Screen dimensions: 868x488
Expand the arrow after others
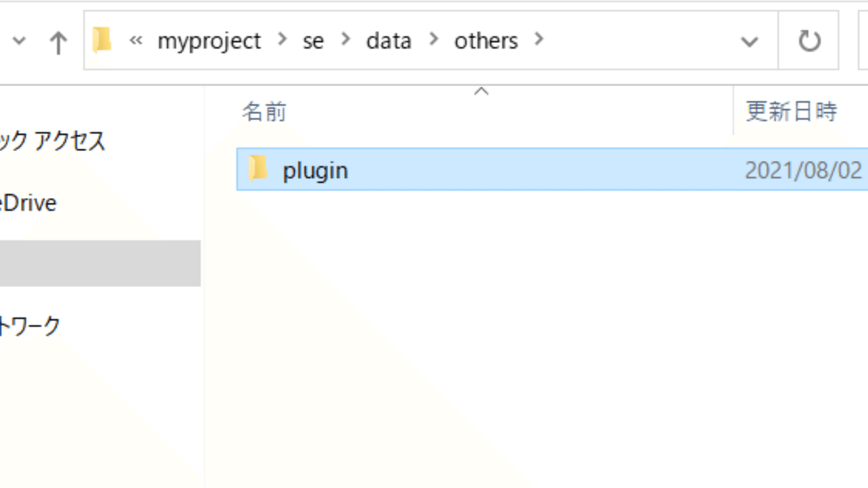(x=537, y=41)
